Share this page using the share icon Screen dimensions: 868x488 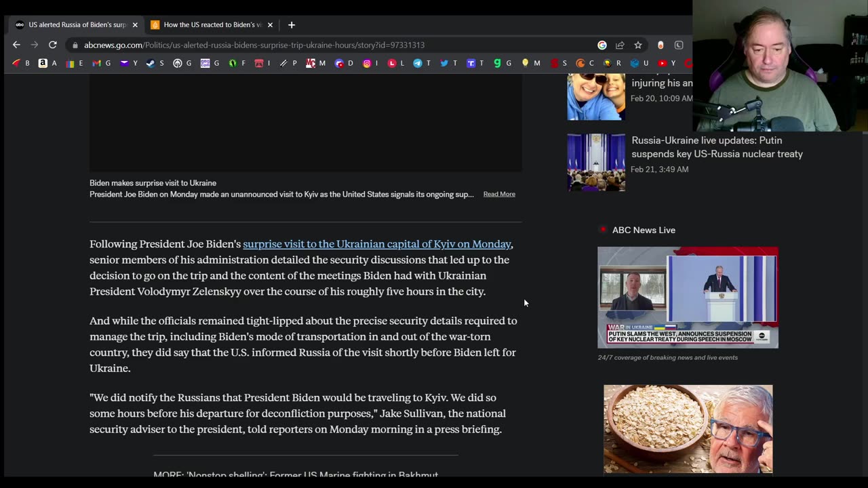click(x=620, y=45)
